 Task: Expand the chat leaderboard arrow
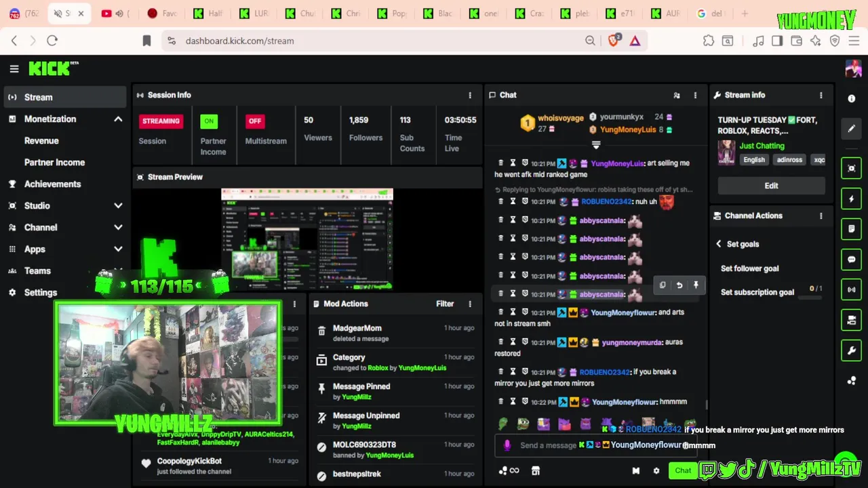tap(596, 145)
